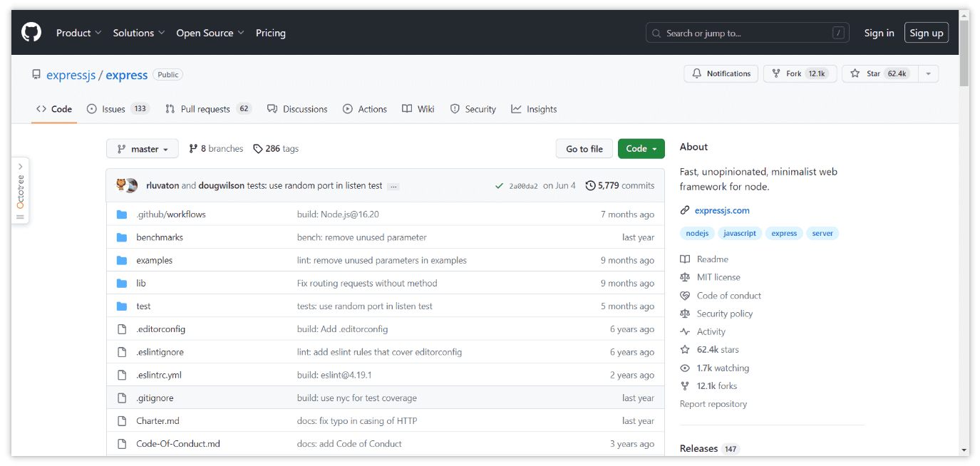980x466 pixels.
Task: Click the watching eye icon
Action: click(x=685, y=368)
